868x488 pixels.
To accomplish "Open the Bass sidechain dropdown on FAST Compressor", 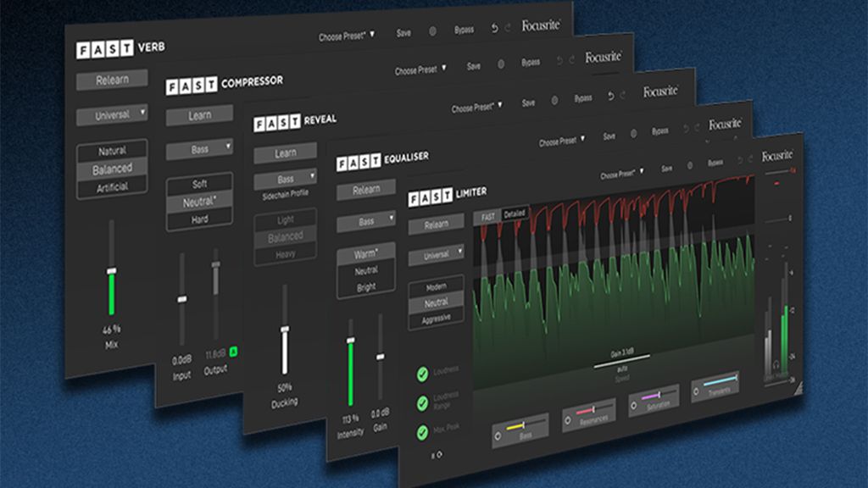I will coord(200,149).
